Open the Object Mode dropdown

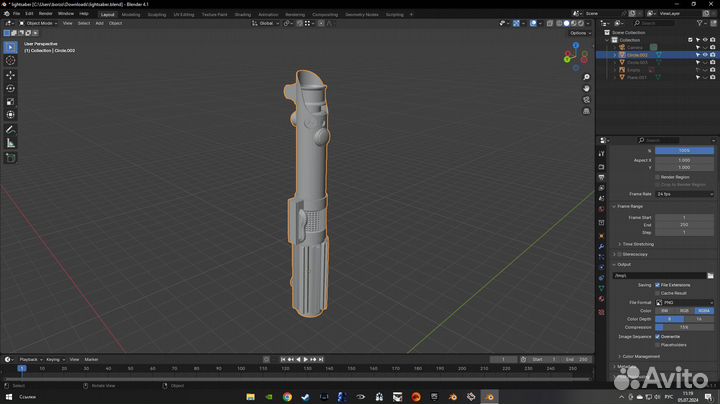click(x=38, y=23)
